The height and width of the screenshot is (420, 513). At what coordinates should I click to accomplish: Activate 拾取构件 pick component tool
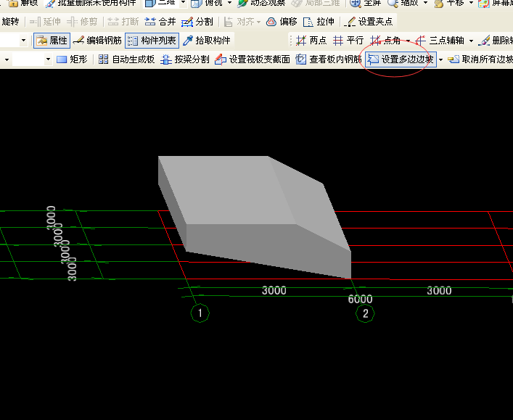[207, 41]
